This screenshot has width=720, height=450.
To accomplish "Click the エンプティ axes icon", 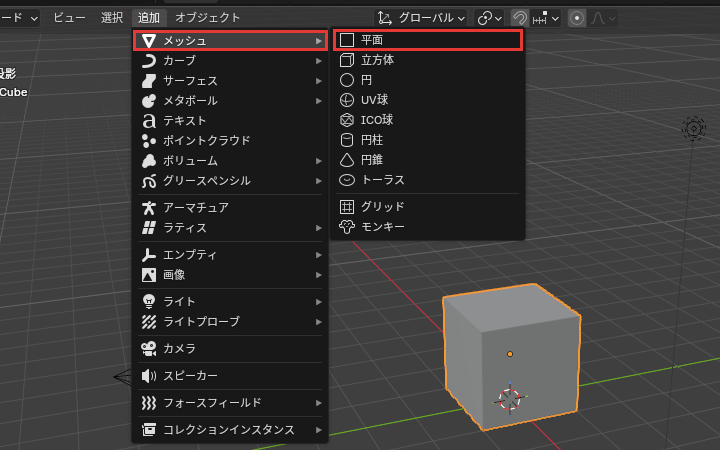I will (148, 255).
